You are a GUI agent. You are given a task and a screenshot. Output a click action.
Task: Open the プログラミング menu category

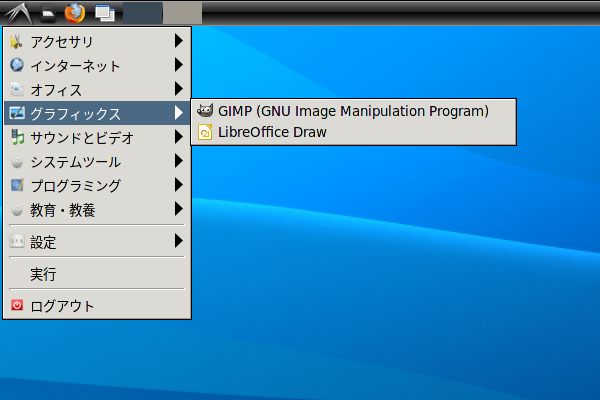pyautogui.click(x=97, y=185)
